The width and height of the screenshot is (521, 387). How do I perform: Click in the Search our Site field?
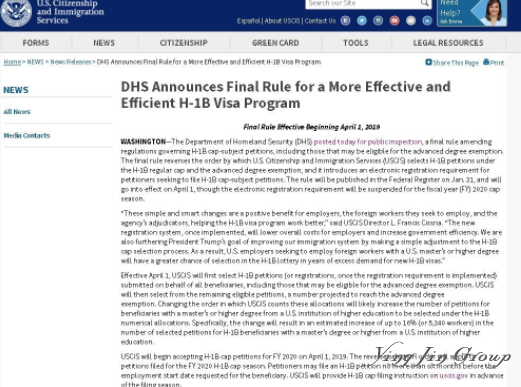click(362, 3)
